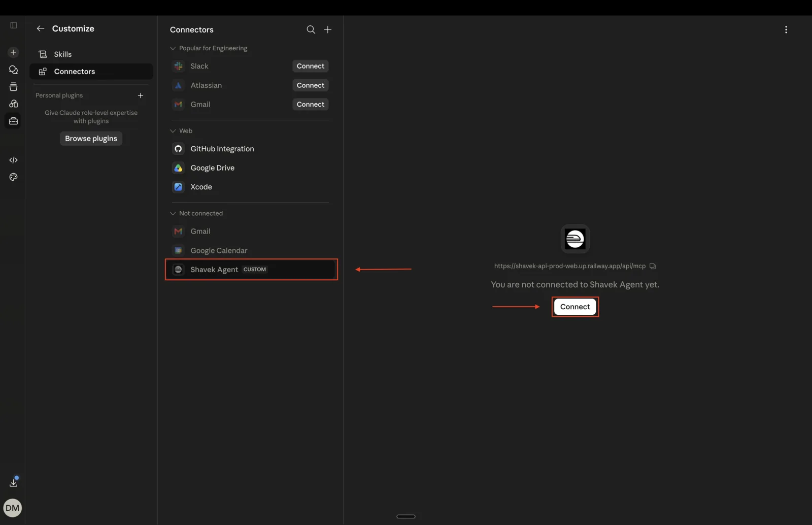Select Connectors in the Customize menu
Viewport: 812px width, 525px height.
click(91, 72)
